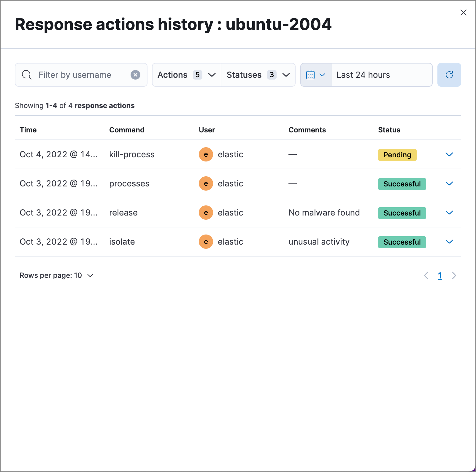Screen dimensions: 476x472
Task: Click the elastic user avatar on kill-process row
Action: point(206,154)
